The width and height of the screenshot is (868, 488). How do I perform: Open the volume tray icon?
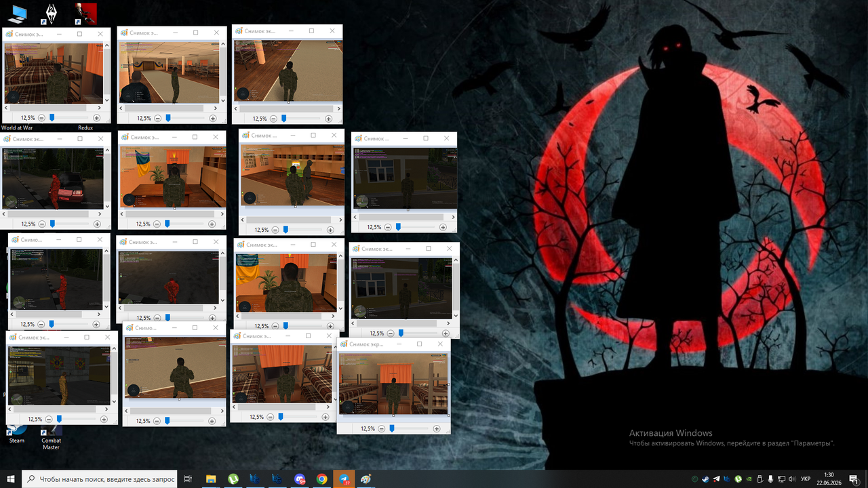[792, 479]
